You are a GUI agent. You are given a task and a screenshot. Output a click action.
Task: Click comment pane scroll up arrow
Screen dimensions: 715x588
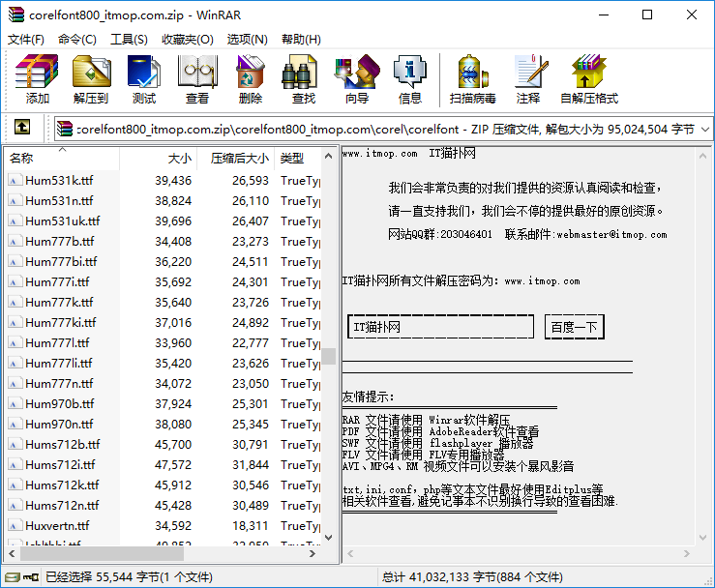click(x=702, y=156)
